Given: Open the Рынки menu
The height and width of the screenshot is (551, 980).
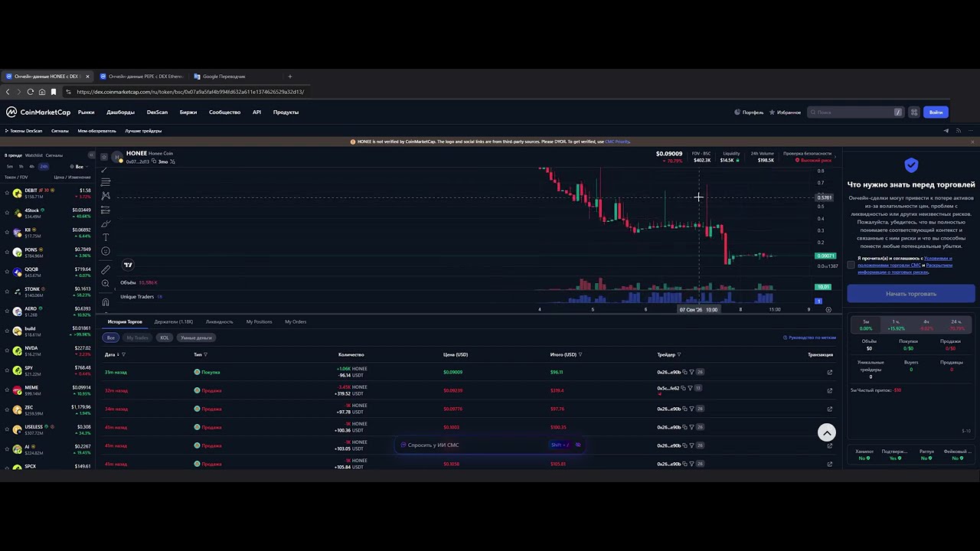Looking at the screenshot, I should [86, 112].
